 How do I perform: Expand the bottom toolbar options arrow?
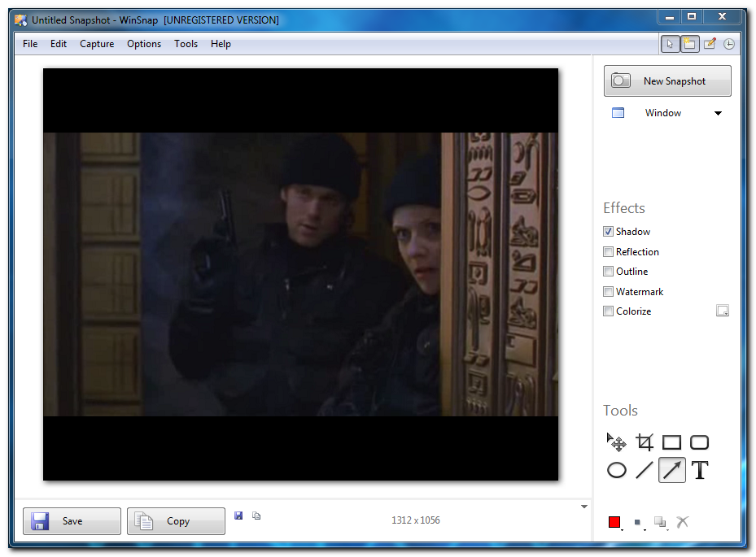coord(583,507)
